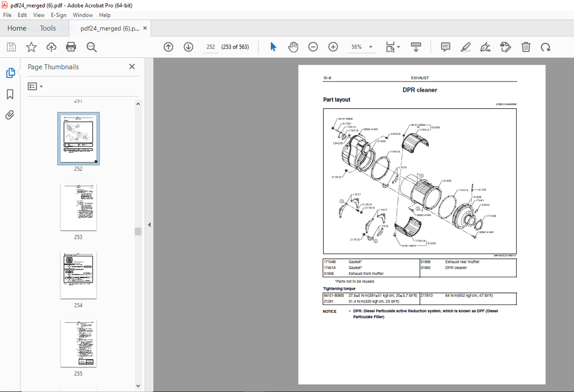
Task: Select the Hand tool in the toolbar
Action: tap(293, 47)
